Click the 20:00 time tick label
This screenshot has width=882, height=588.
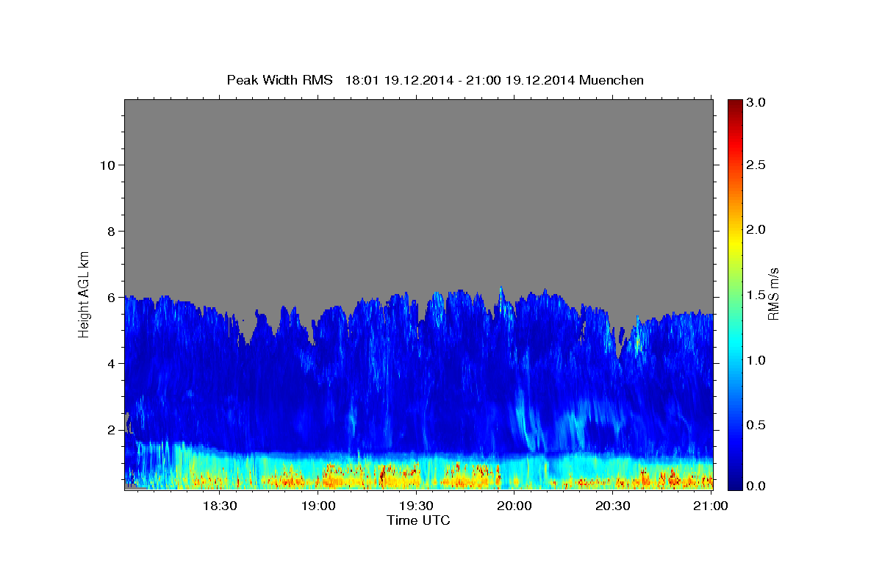point(514,506)
